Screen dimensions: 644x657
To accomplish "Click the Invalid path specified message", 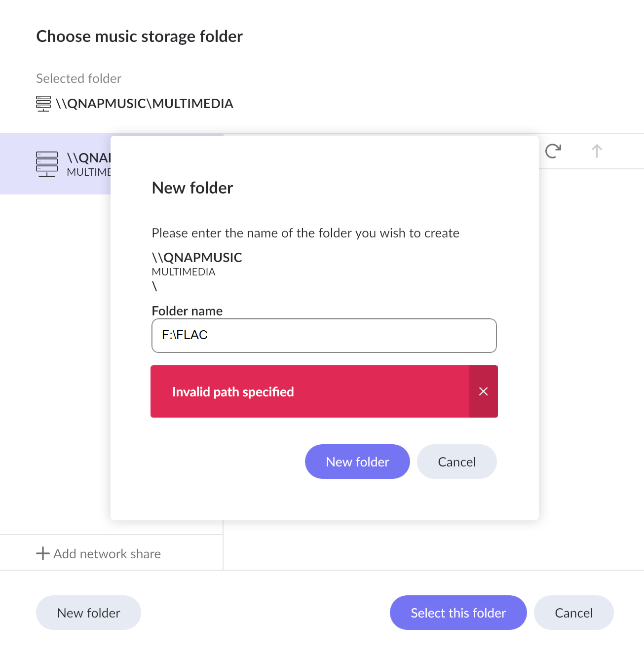I will [x=233, y=392].
